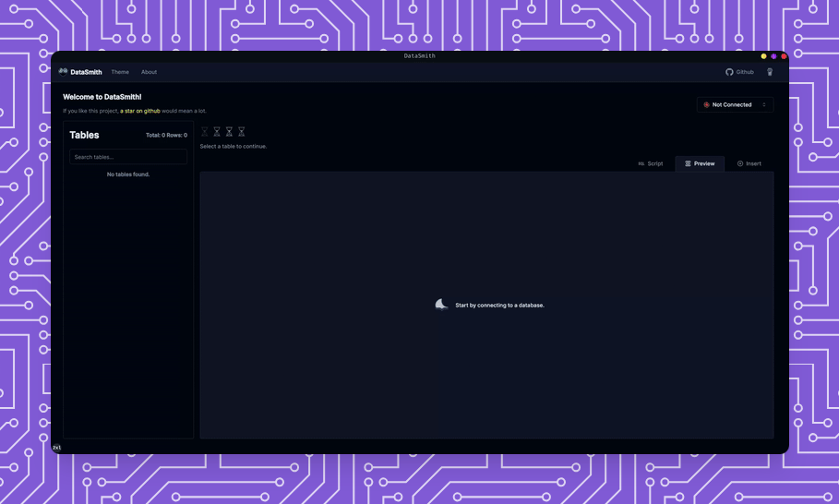This screenshot has height=504, width=839.
Task: Click the 'Start by connecting to a database.' text
Action: click(x=499, y=305)
